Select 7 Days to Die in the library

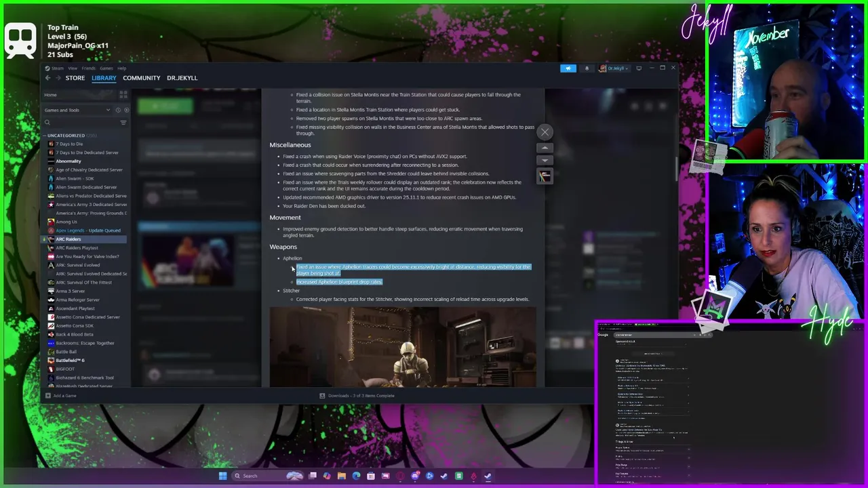[x=69, y=144]
